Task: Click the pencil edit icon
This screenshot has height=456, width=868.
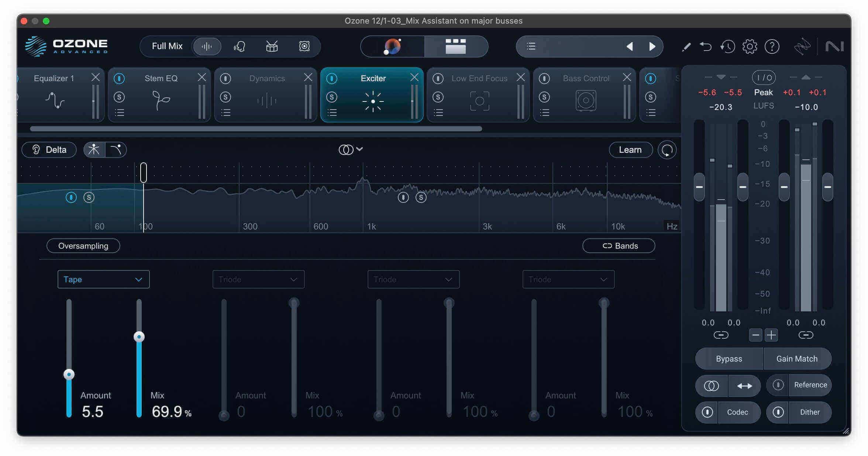Action: click(686, 47)
